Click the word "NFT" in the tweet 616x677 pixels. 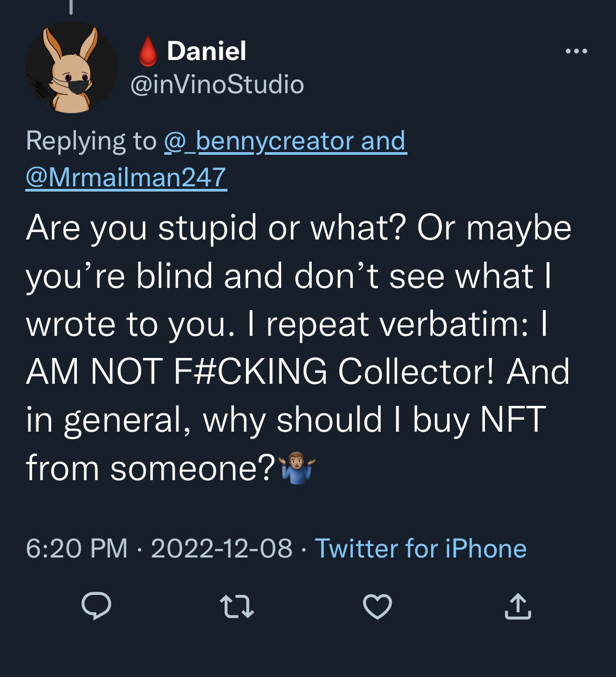[x=513, y=420]
